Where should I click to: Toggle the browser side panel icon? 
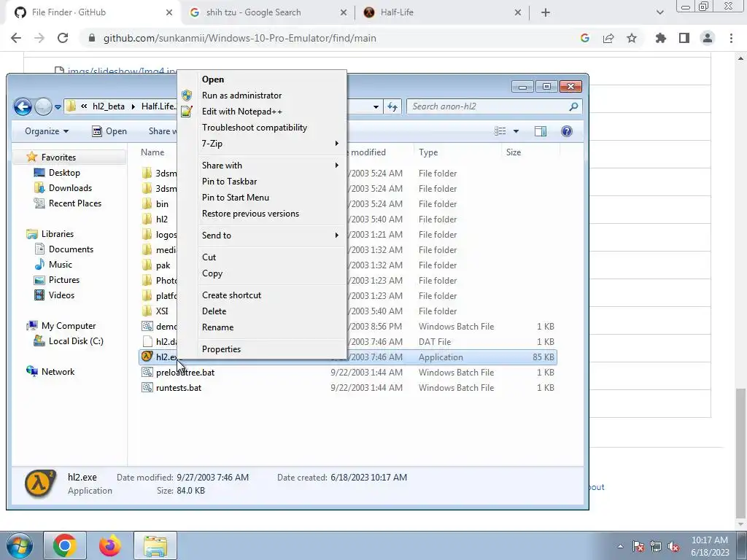coord(684,38)
